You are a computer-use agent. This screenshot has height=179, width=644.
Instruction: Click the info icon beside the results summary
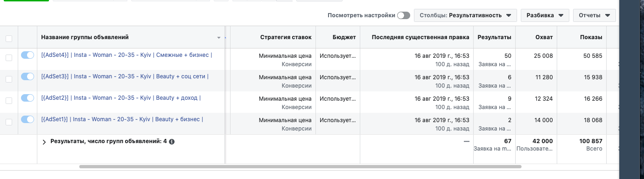pos(172,141)
